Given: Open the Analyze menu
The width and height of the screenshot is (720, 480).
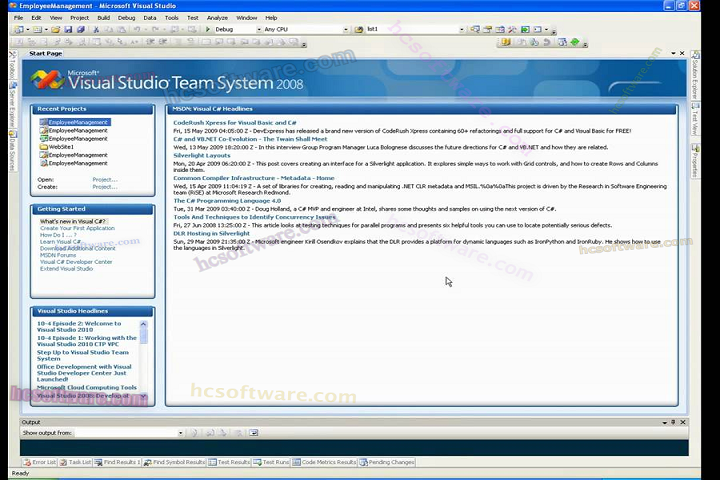Looking at the screenshot, I should (x=217, y=18).
